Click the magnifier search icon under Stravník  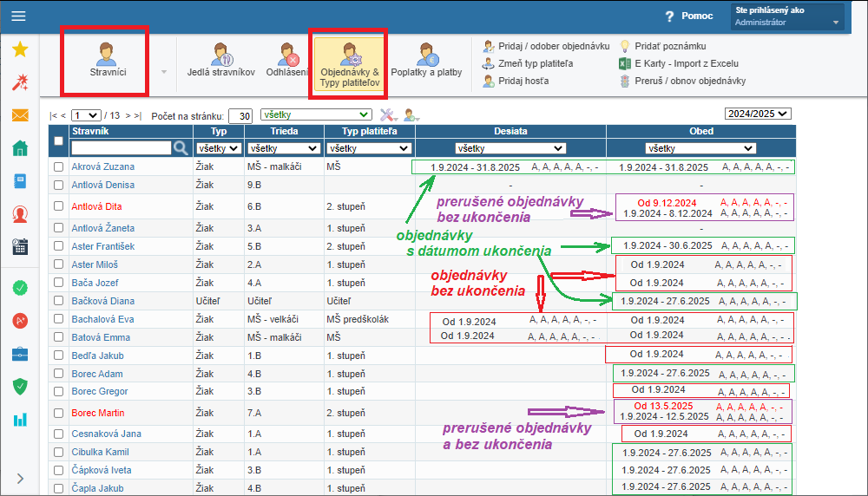click(x=181, y=148)
